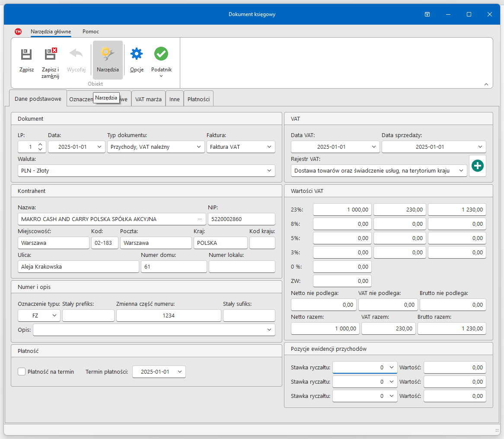Viewport: 504px width, 439px height.
Task: Increase the LP number stepper
Action: click(40, 144)
